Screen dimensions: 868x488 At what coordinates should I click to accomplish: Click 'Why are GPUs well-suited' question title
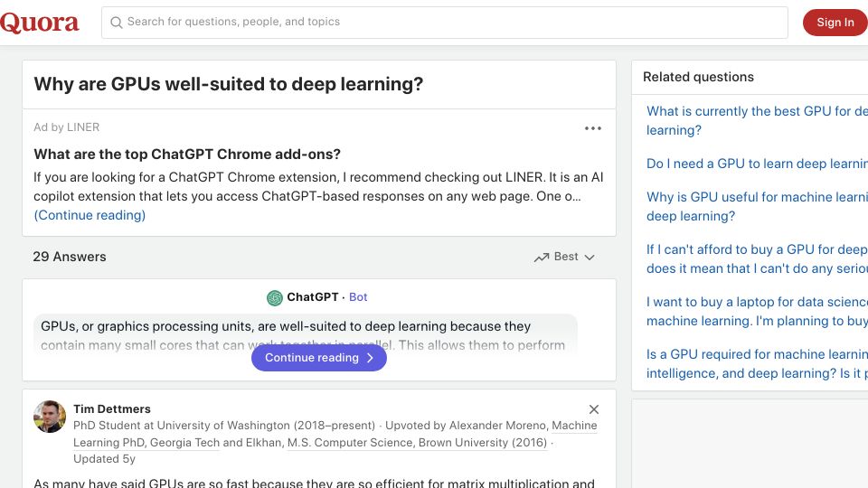[228, 84]
